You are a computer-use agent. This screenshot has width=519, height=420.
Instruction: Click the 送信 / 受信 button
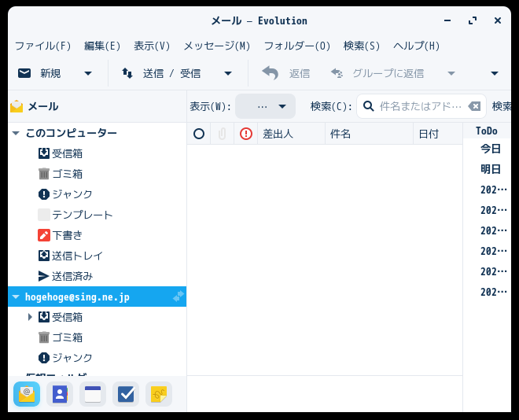(161, 73)
